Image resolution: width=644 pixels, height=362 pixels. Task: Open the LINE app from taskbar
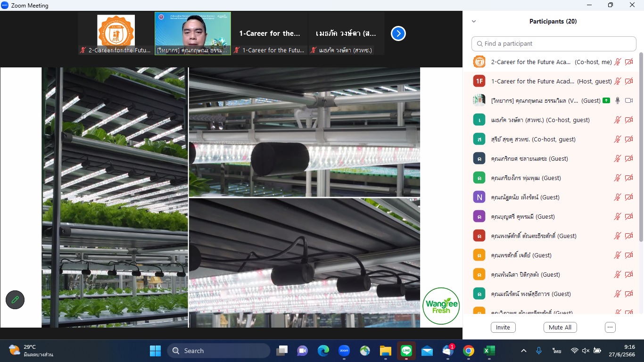[x=406, y=351]
